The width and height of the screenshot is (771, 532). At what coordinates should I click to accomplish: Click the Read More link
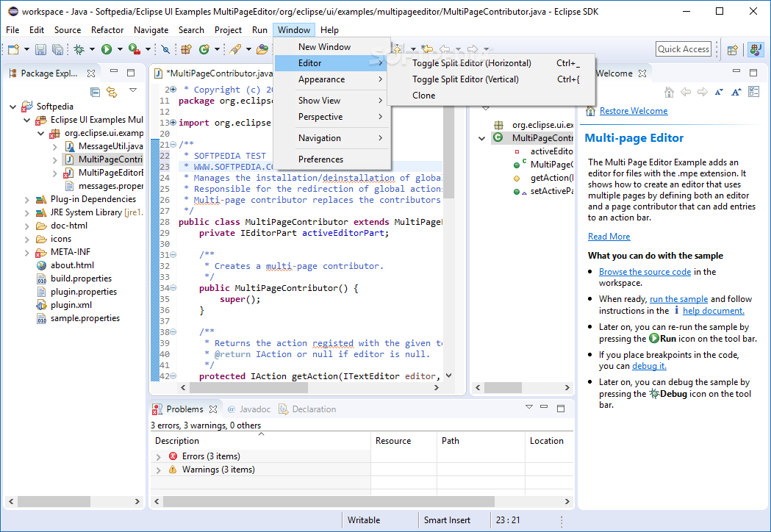[x=609, y=237]
